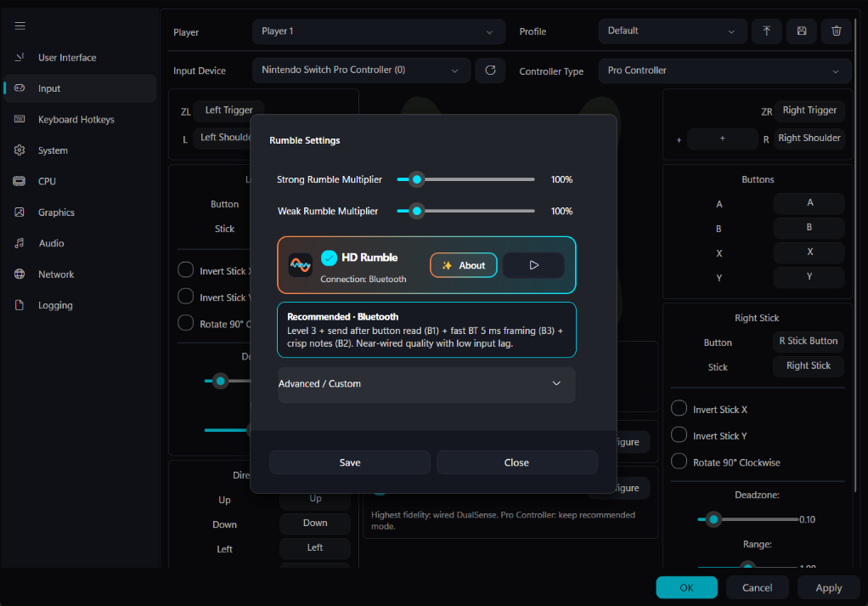Screen dimensions: 868x606
Task: Open the Controller Type dropdown
Action: pyautogui.click(x=724, y=71)
